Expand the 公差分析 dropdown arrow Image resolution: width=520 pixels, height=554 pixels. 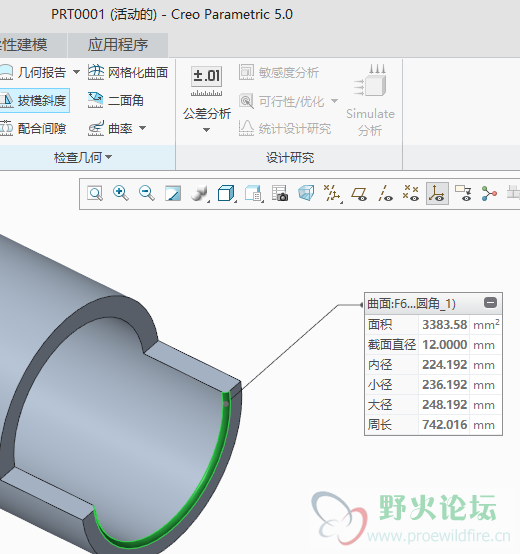click(x=207, y=130)
